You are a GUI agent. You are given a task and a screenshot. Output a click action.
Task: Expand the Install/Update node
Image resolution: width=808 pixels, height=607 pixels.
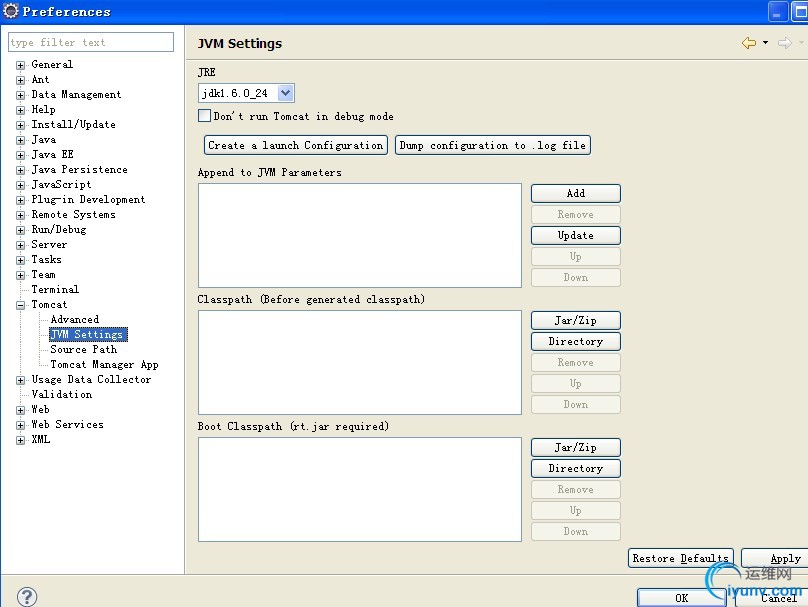click(21, 125)
